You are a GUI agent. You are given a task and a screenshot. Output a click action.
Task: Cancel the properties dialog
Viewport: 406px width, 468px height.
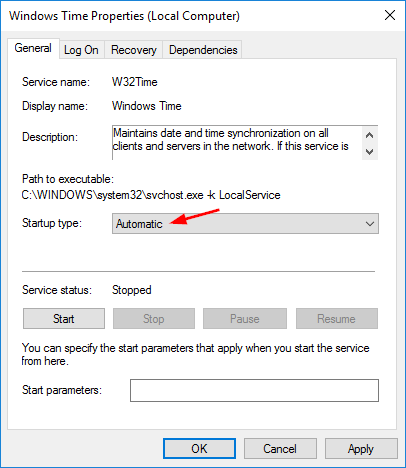point(280,449)
